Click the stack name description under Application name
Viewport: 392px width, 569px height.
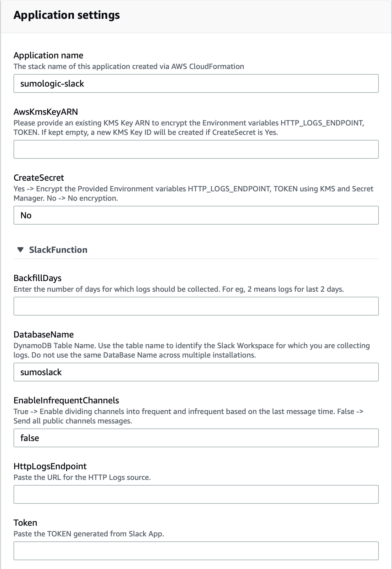coord(129,66)
